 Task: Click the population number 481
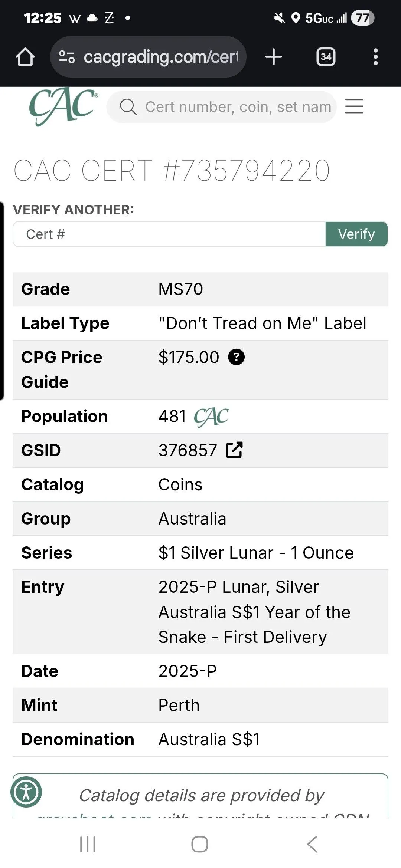[172, 416]
